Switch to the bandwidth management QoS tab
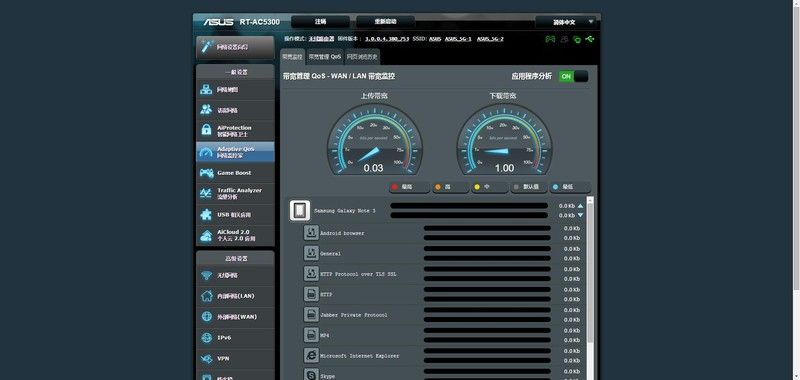800x380 pixels. tap(325, 57)
